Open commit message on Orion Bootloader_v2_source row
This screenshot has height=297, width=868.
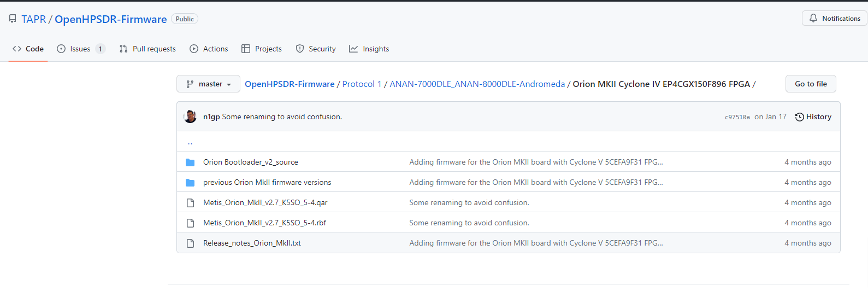point(536,162)
